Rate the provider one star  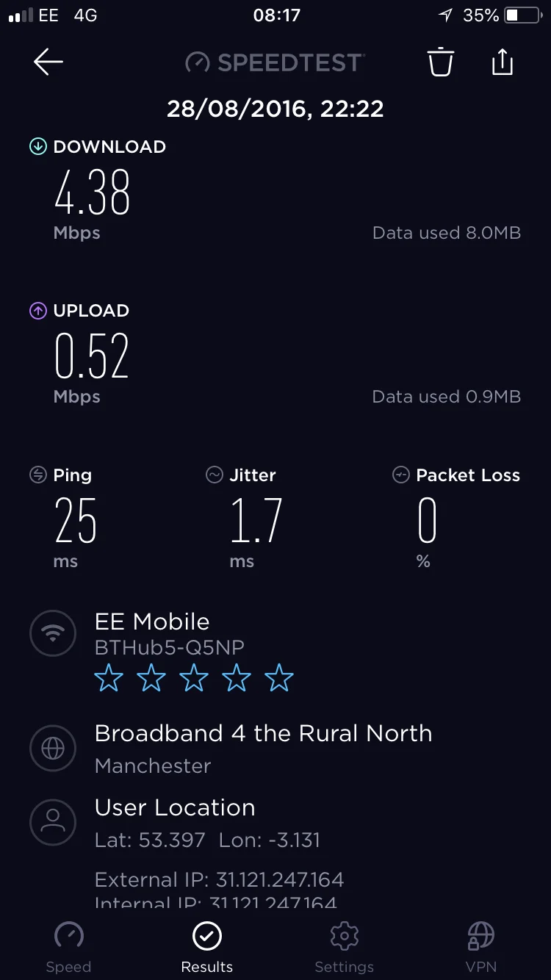click(x=109, y=678)
